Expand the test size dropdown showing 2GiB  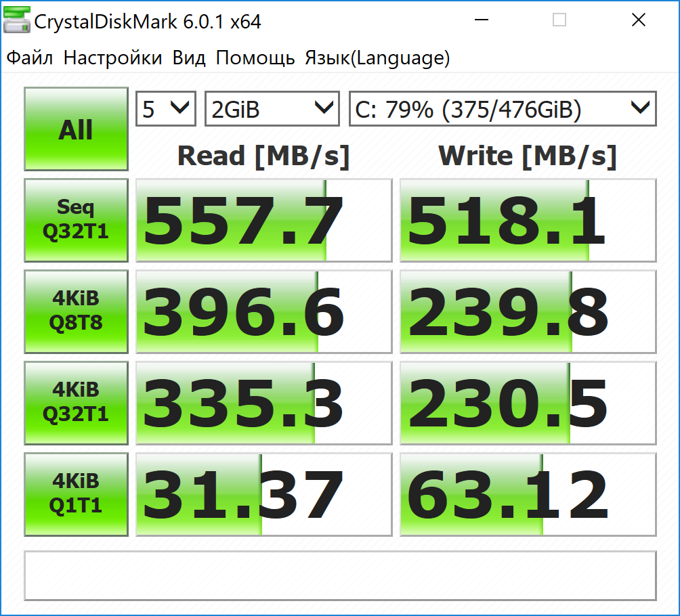tap(272, 109)
